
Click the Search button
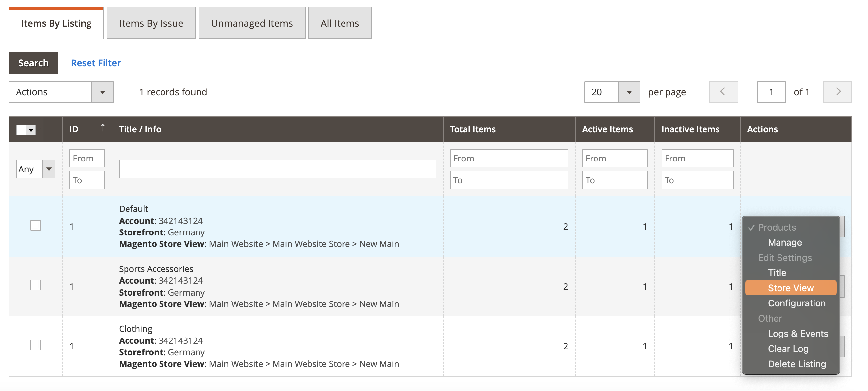tap(33, 63)
